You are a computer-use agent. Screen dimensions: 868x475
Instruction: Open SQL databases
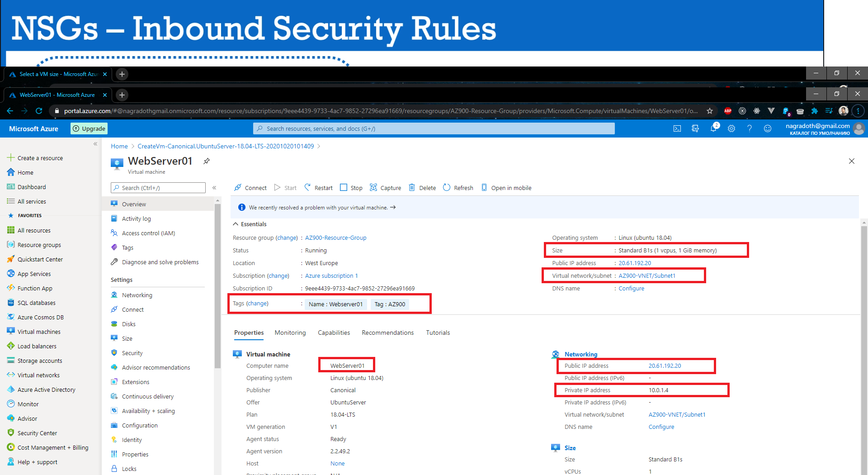[x=31, y=303]
